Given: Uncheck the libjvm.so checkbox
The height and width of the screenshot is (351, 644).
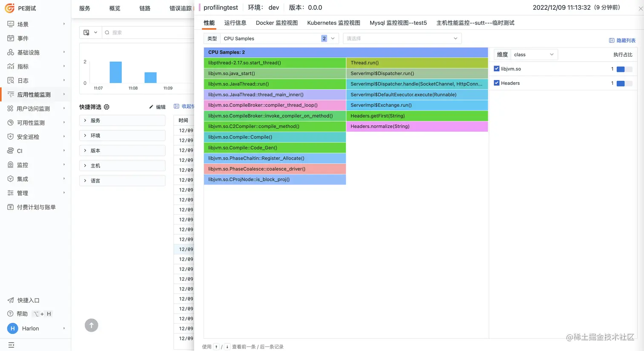Looking at the screenshot, I should point(497,69).
